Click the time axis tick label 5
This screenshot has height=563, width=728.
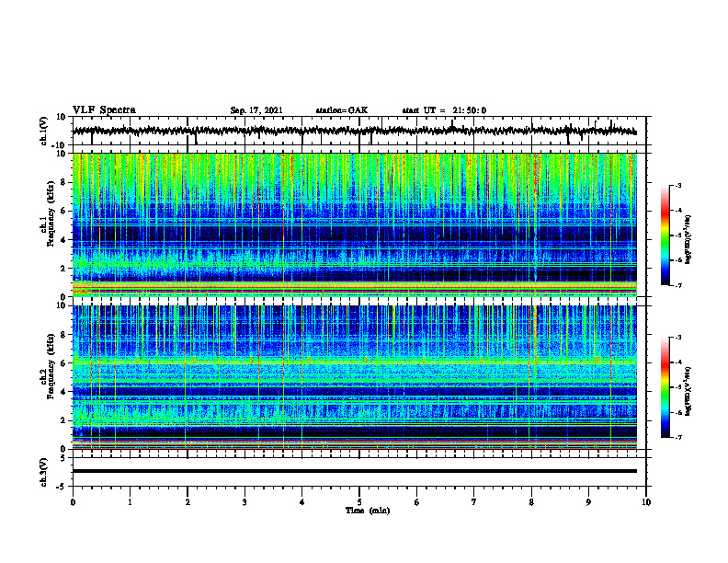pyautogui.click(x=359, y=502)
